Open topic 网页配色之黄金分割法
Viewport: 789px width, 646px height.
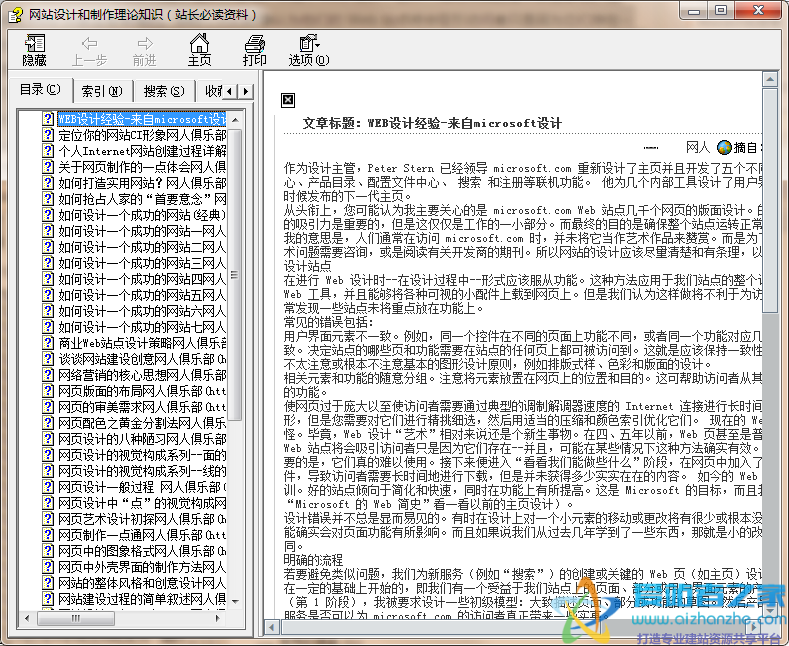click(x=142, y=423)
